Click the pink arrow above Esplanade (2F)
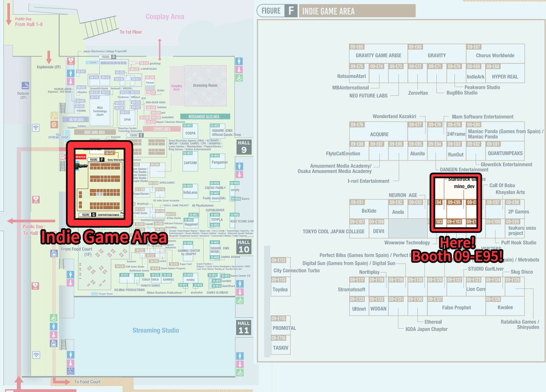Viewport: 546px width, 392px height. (49, 57)
